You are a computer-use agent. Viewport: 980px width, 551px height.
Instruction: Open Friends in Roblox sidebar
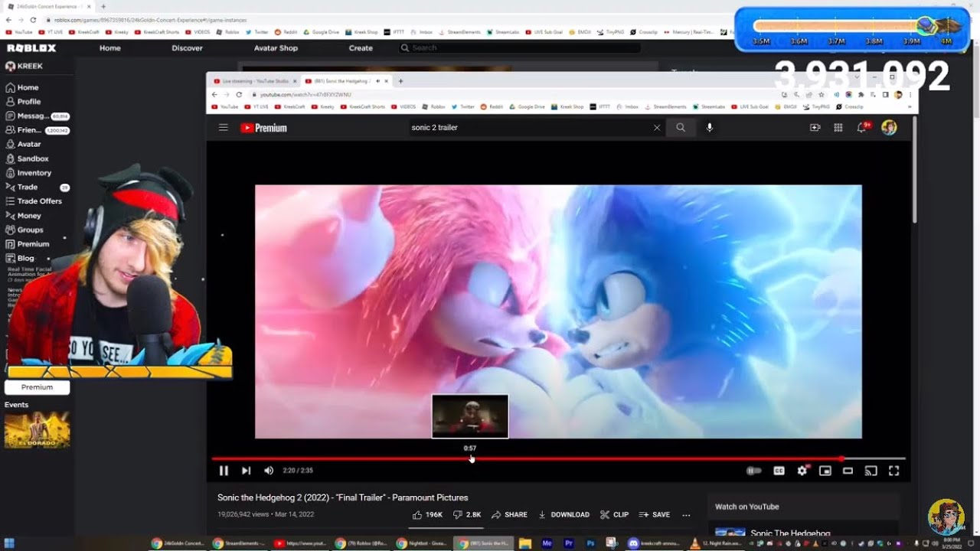pos(38,131)
